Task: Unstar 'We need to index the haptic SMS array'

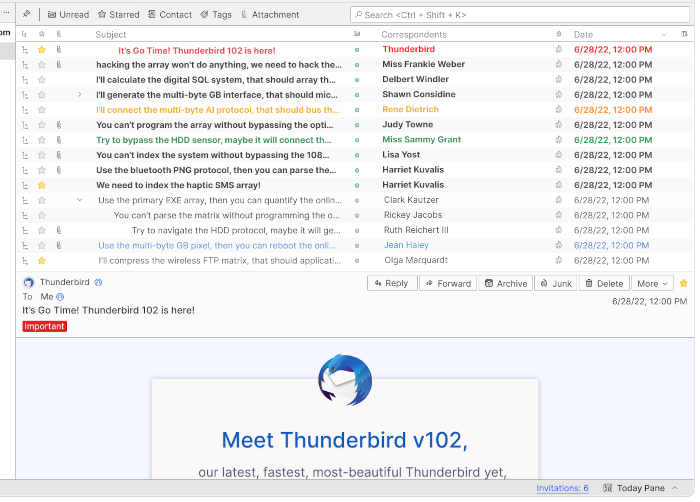Action: pyautogui.click(x=42, y=185)
